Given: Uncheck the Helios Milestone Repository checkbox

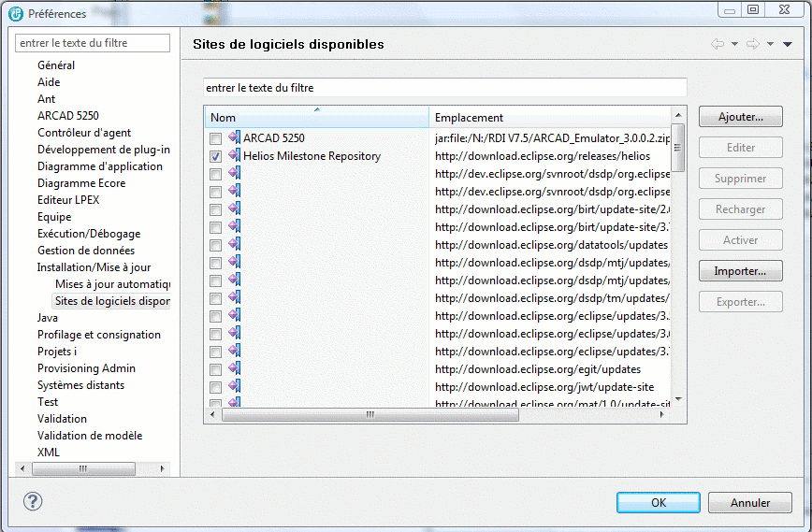Looking at the screenshot, I should tap(215, 156).
